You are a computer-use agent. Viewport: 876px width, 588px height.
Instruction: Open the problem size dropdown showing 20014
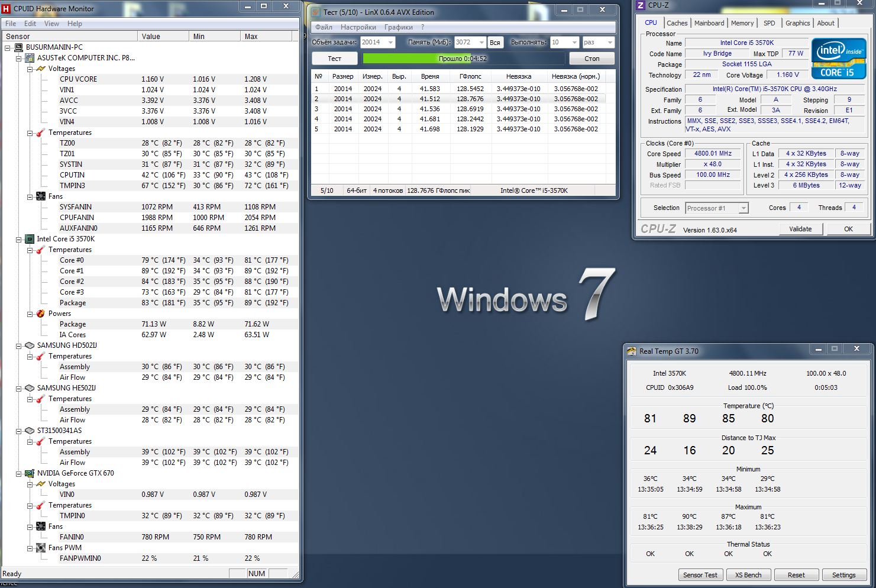click(x=390, y=43)
